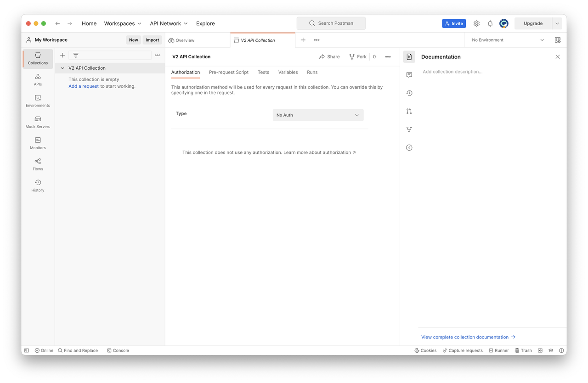588x383 pixels.
Task: Go to Explore in top navigation
Action: pos(205,23)
